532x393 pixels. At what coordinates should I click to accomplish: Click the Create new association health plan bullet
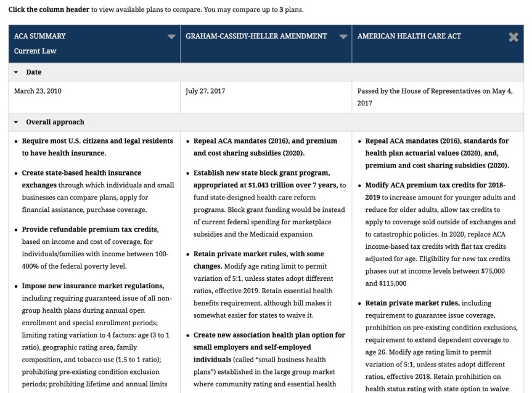pyautogui.click(x=269, y=335)
